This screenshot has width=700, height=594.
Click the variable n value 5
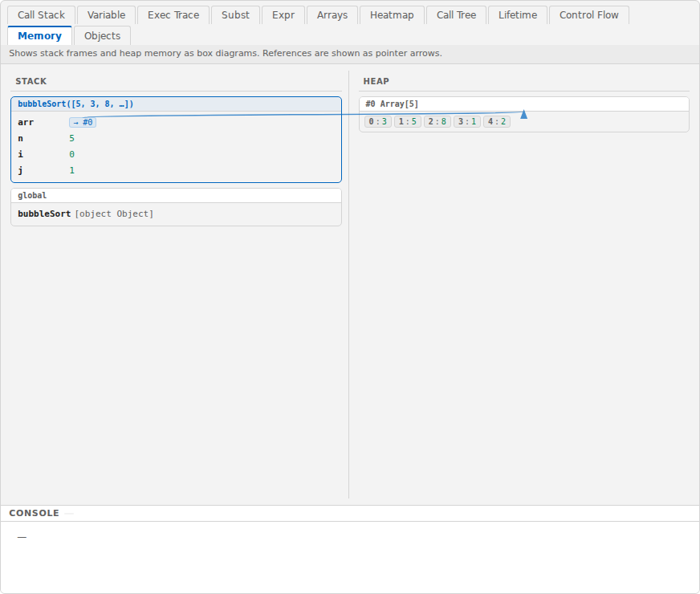click(x=72, y=138)
